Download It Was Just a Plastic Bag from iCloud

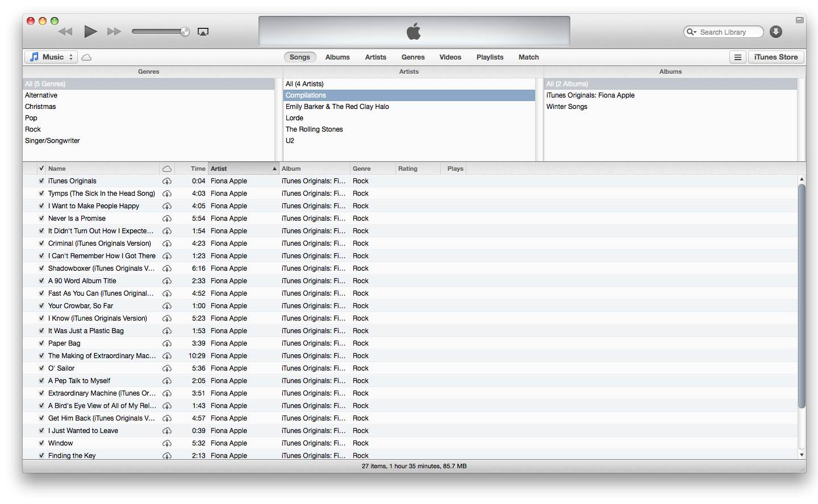[167, 331]
